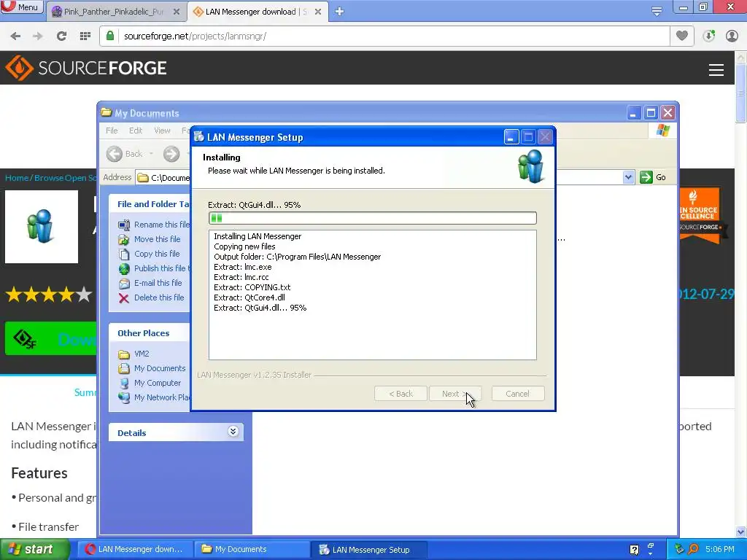Go forward in the browser

pos(38,36)
